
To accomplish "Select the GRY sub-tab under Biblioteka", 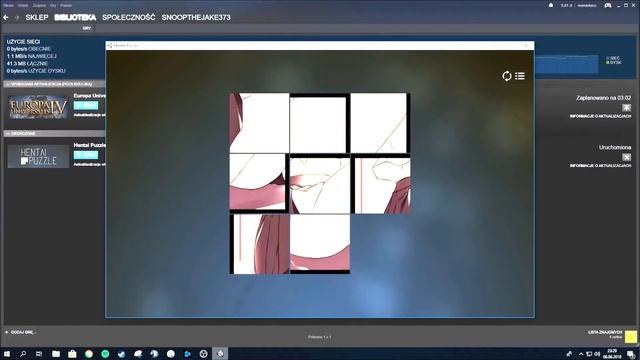I will (x=87, y=29).
